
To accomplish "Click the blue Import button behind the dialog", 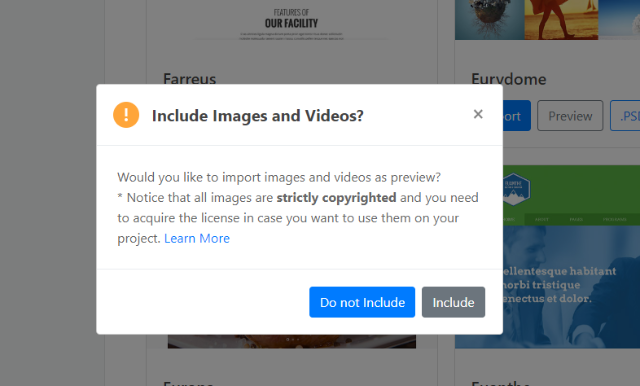I will coord(516,116).
